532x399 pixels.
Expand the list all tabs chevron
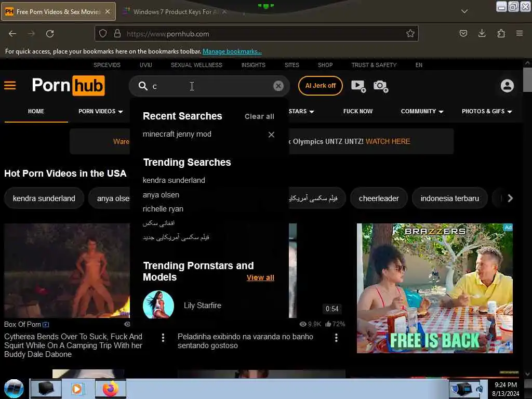pyautogui.click(x=464, y=11)
